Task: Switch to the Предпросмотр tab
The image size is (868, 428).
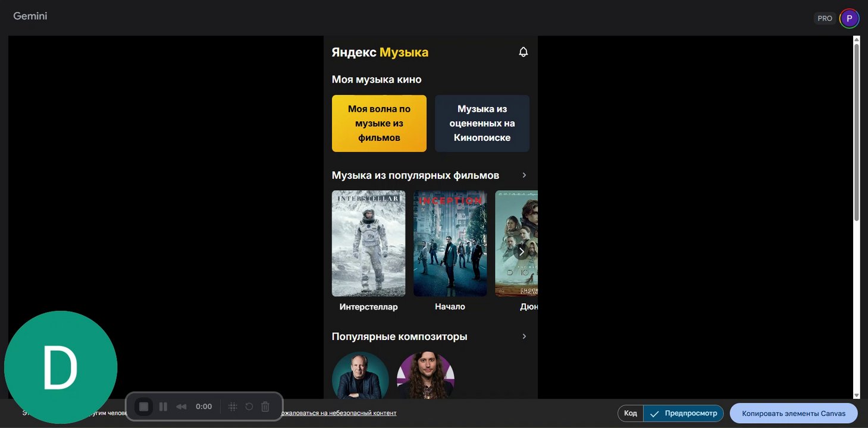Action: click(x=684, y=413)
